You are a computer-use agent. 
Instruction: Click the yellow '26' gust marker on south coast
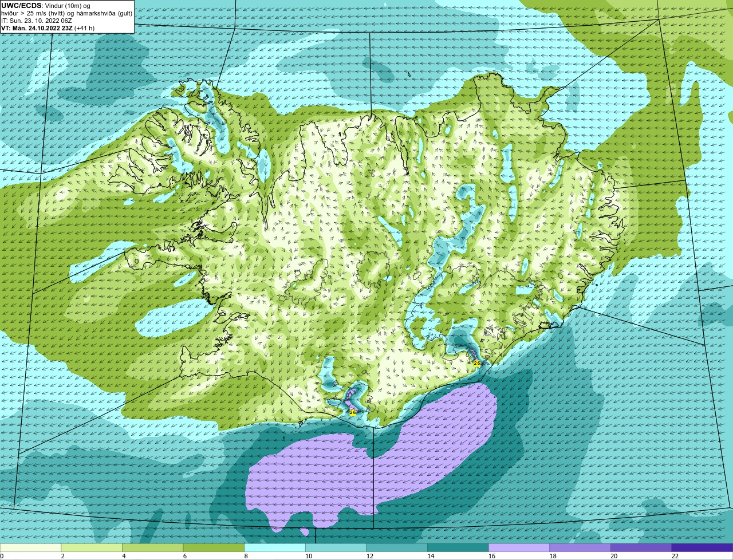point(353,412)
